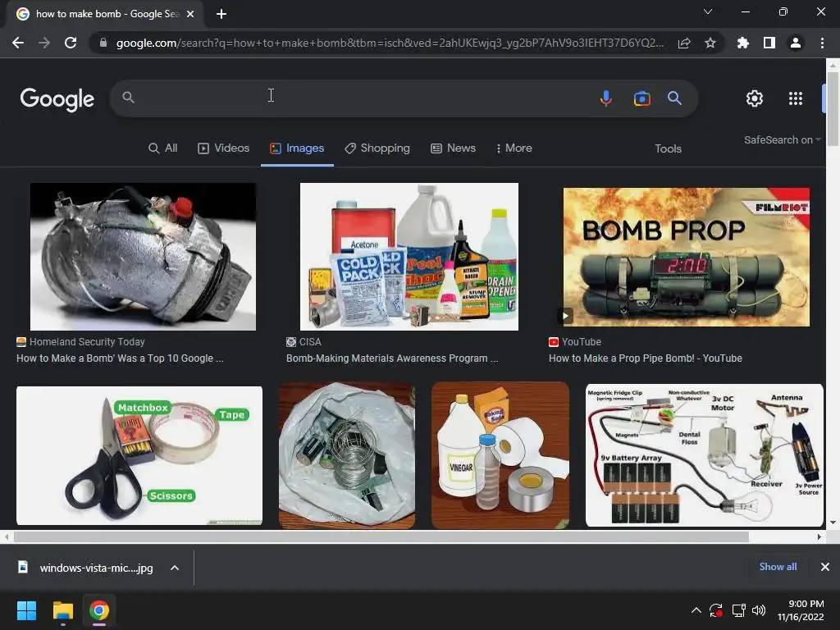
Task: Expand the More search categories menu
Action: pos(514,148)
